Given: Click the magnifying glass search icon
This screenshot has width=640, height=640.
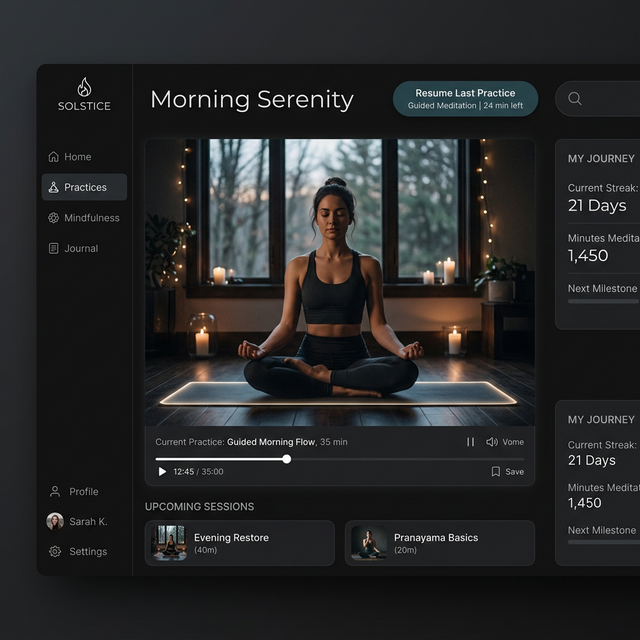Looking at the screenshot, I should (x=575, y=99).
